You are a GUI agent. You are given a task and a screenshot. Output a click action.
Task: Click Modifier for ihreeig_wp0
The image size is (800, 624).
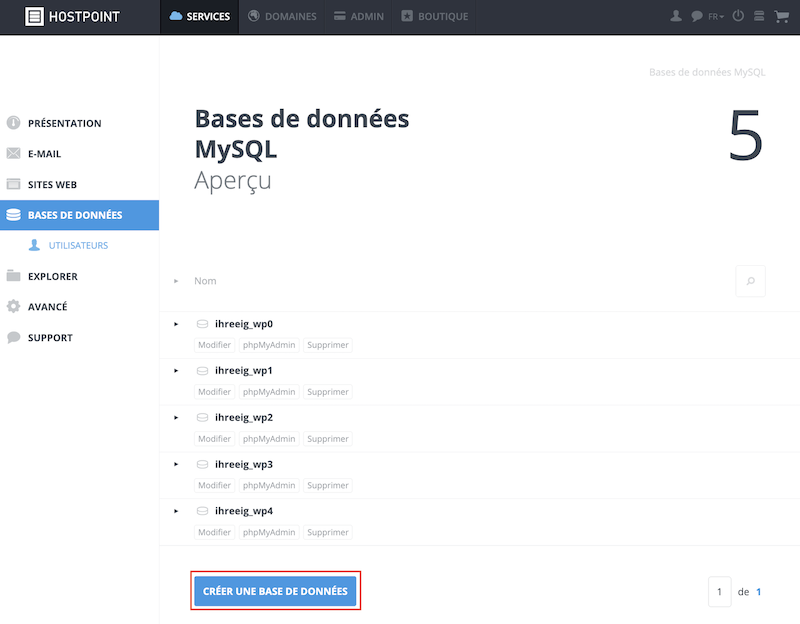[214, 345]
